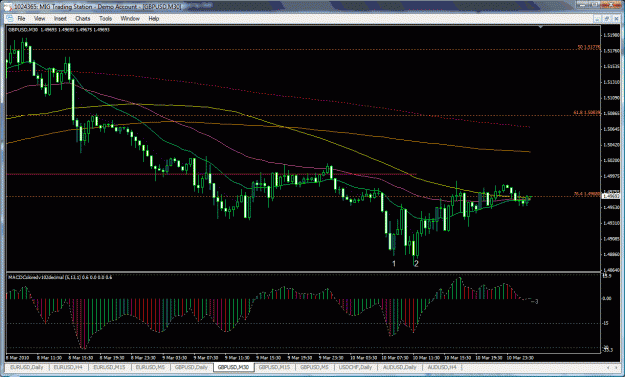Click the MACD Colored indicator label

[x=60, y=277]
